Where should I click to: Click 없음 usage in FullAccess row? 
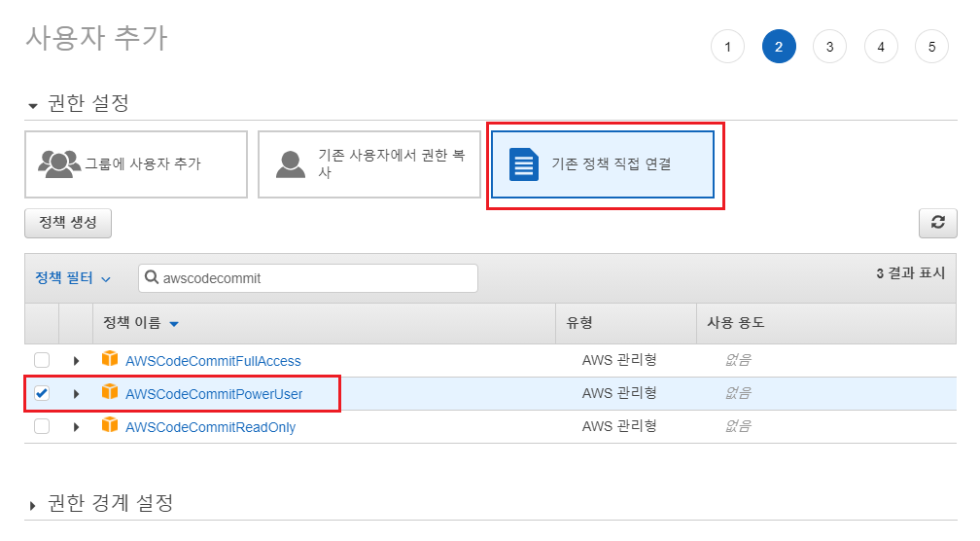click(738, 360)
